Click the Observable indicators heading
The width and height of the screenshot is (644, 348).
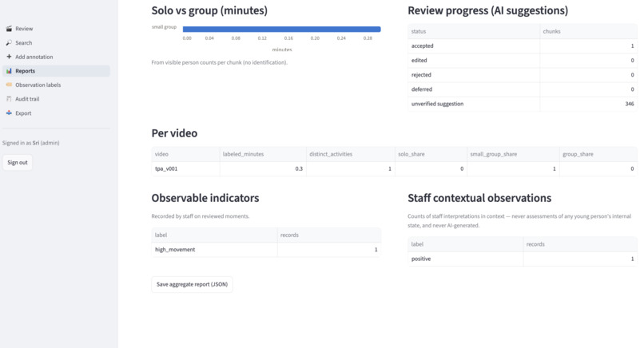(205, 198)
